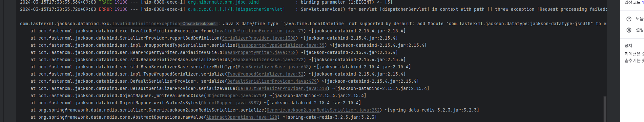Go to TypeWrappedSerializer.java:32

[265, 74]
